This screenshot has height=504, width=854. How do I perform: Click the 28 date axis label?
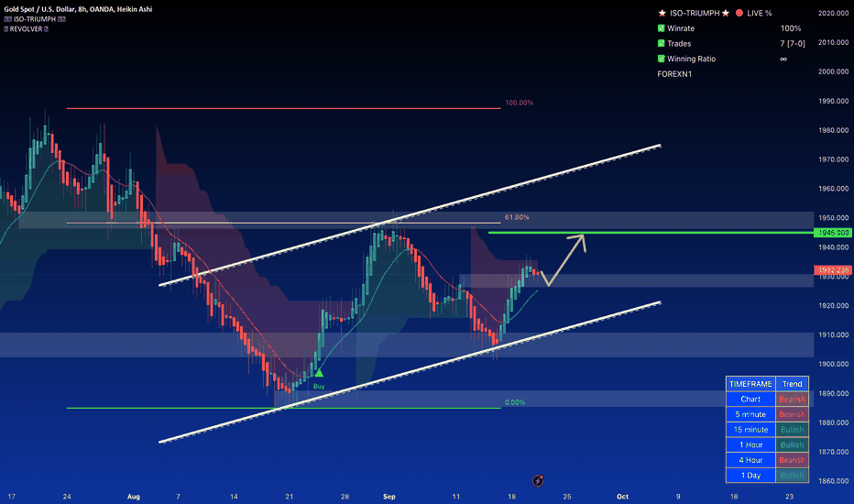point(345,497)
